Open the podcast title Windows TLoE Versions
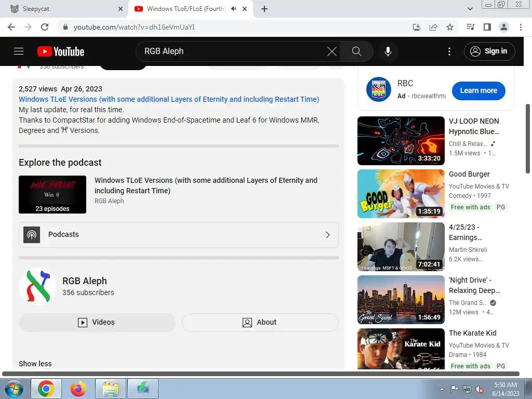 coord(206,185)
